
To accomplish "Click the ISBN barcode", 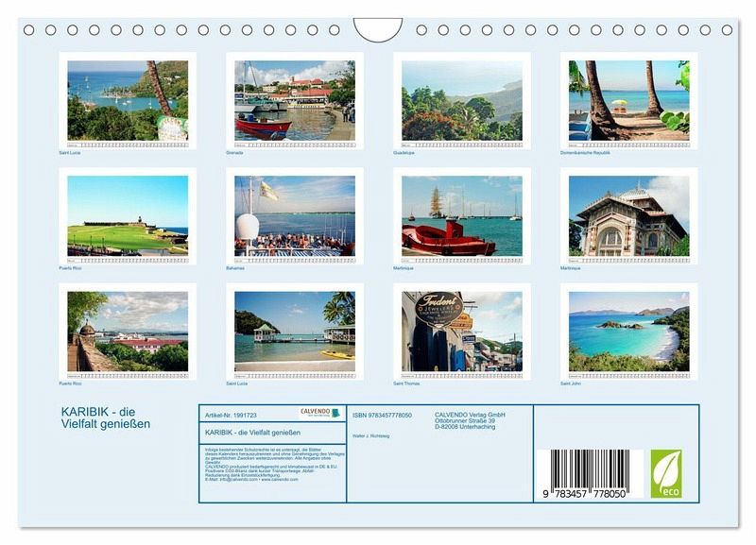I will pos(590,474).
